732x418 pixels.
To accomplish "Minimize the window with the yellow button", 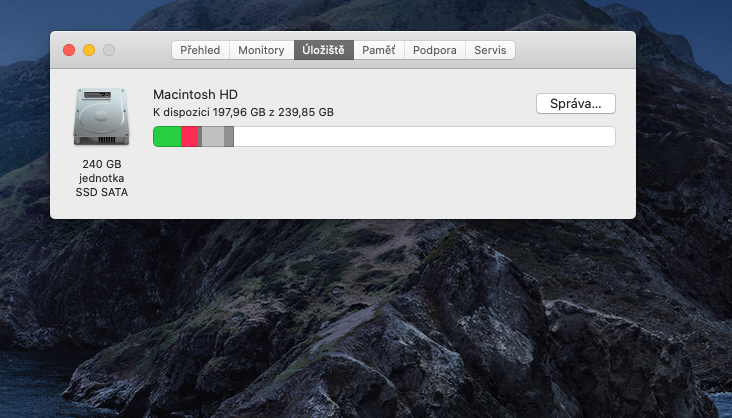I will coord(89,50).
